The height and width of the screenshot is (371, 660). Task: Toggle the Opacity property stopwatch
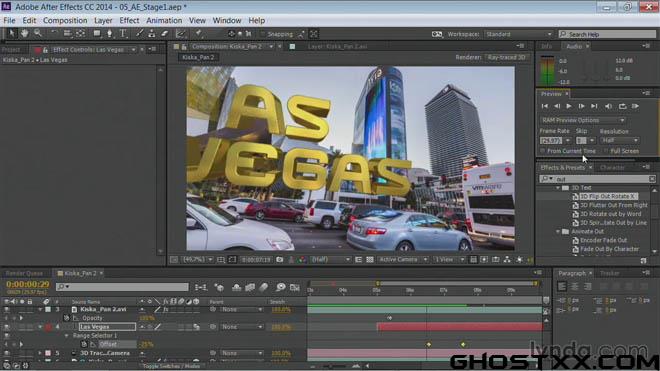point(67,318)
